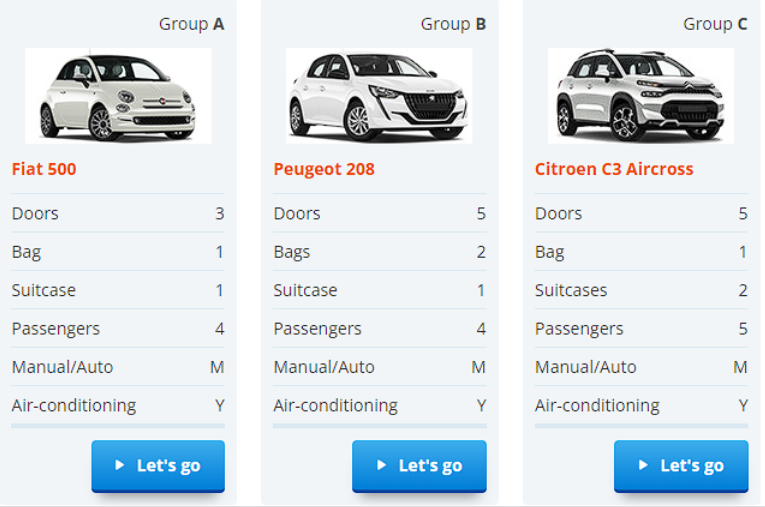Click Let's go button under Peugeot 208

pos(420,466)
